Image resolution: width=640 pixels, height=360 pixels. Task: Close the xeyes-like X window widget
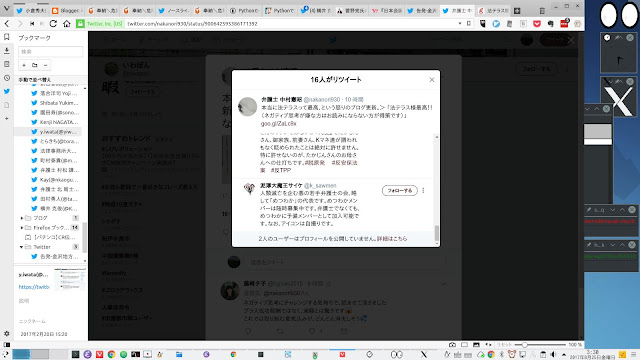[x=630, y=82]
